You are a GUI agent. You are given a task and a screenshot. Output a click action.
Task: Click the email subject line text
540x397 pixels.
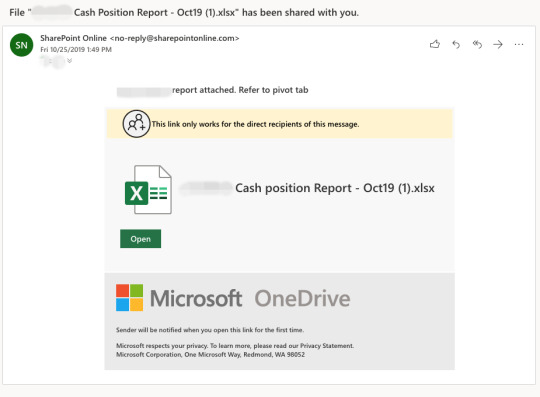[184, 12]
